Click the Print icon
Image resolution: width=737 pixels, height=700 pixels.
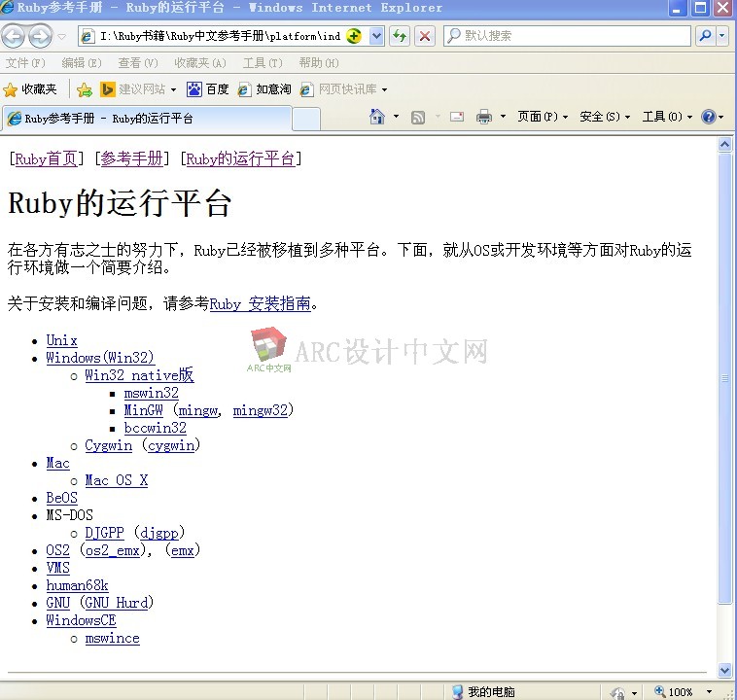[483, 116]
